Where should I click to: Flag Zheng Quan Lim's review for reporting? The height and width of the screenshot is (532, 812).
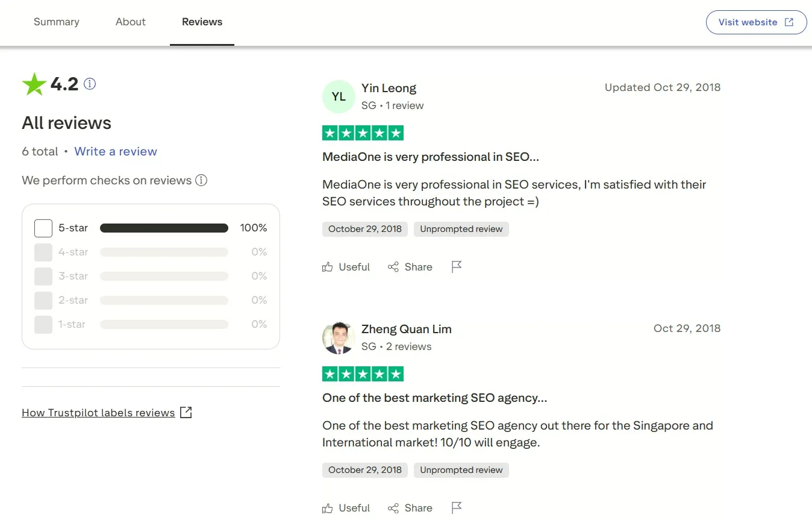pyautogui.click(x=456, y=508)
